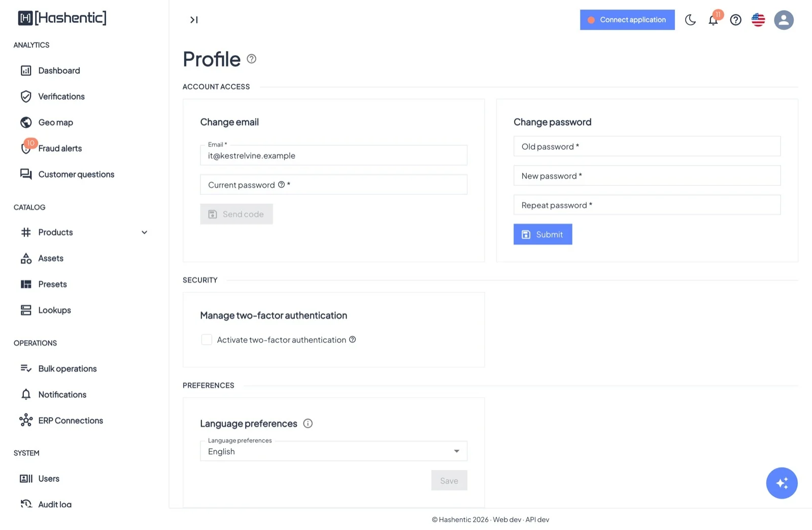Click the info icon beside Language preferences
The width and height of the screenshot is (812, 530).
308,423
